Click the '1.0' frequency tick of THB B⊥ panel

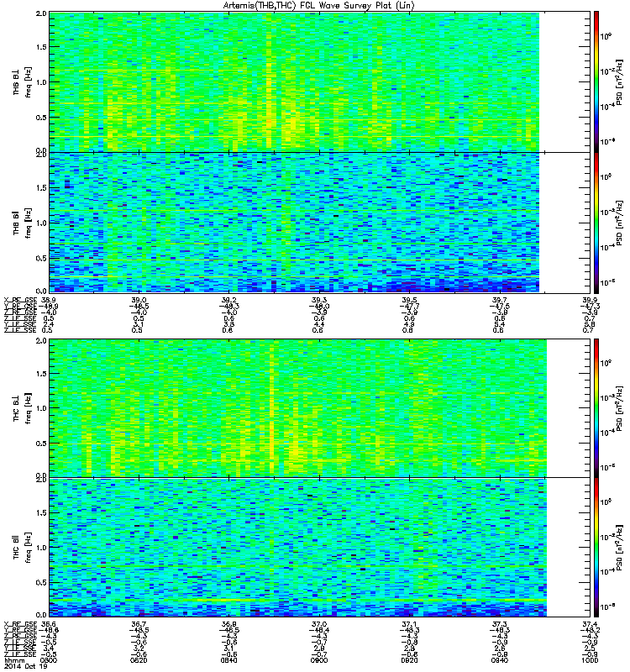click(x=41, y=82)
